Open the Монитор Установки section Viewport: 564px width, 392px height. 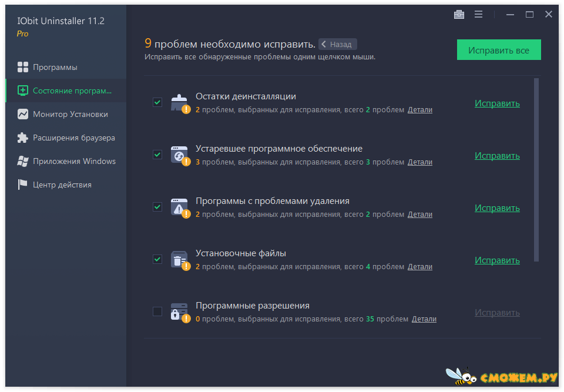(x=66, y=114)
